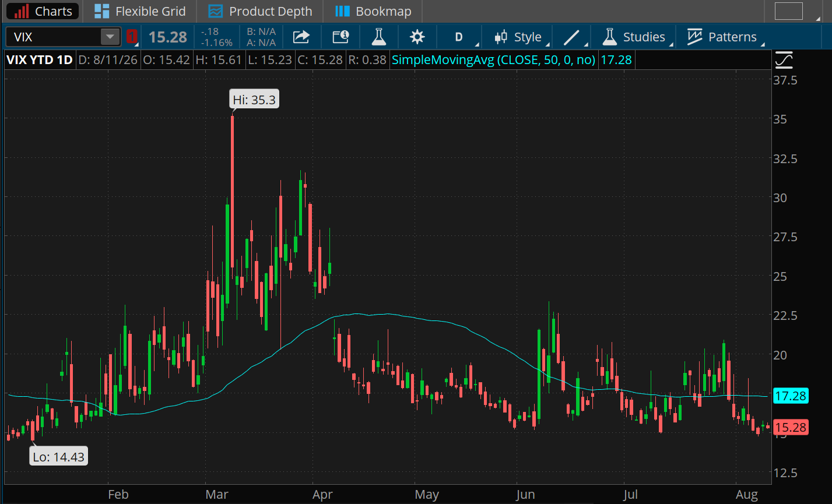
Task: Open chart settings gear icon
Action: pyautogui.click(x=417, y=37)
